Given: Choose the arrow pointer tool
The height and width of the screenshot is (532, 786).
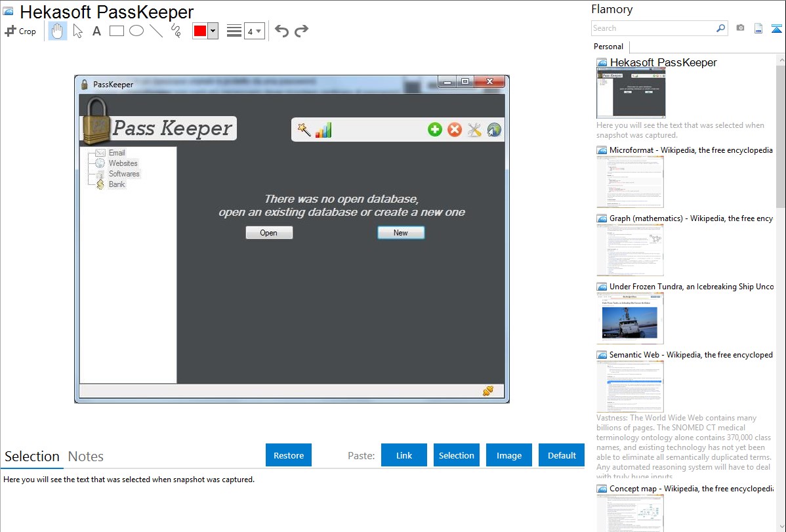Looking at the screenshot, I should point(77,31).
